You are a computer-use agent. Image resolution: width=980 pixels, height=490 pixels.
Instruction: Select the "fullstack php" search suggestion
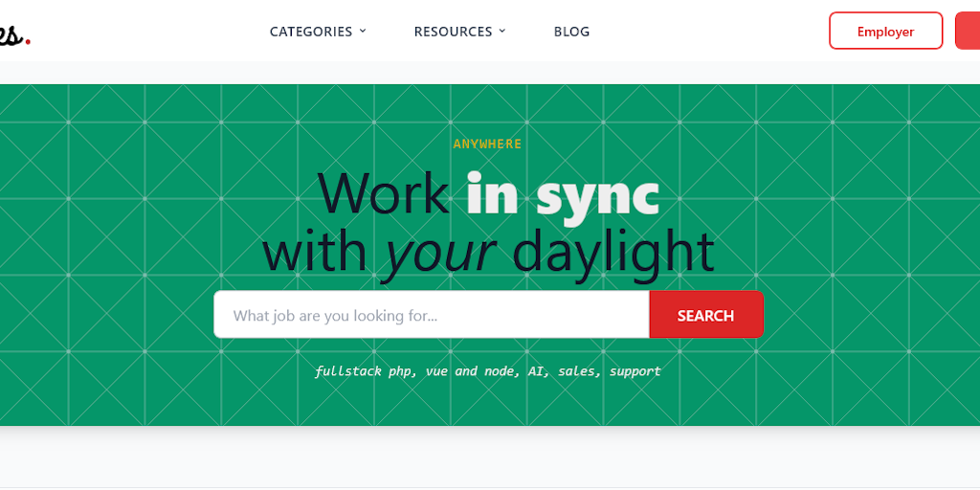pyautogui.click(x=363, y=371)
